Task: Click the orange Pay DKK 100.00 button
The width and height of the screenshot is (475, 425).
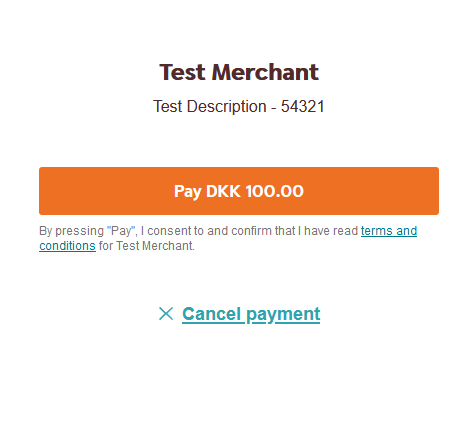Action: pos(239,191)
